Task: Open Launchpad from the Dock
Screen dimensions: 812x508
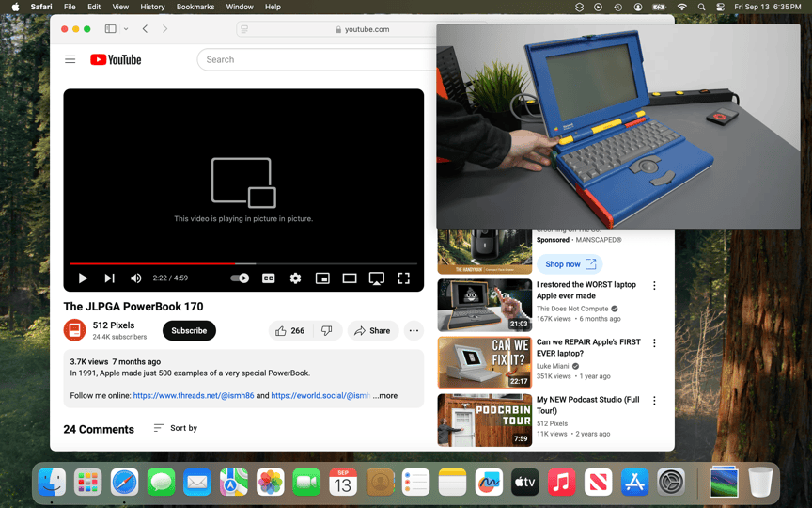Action: point(88,482)
